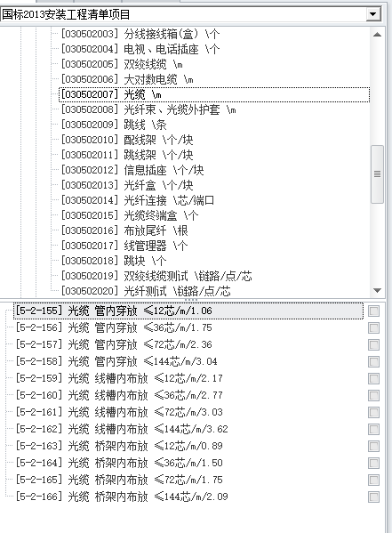
Task: Select quota row 5-2-161 光缆 线槽内布放 ≤72芯
Action: point(119,413)
